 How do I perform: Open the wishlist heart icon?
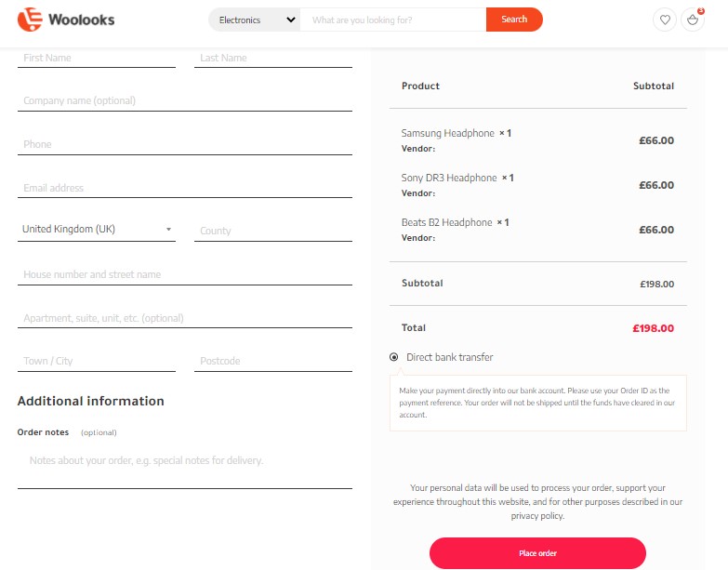pos(664,20)
